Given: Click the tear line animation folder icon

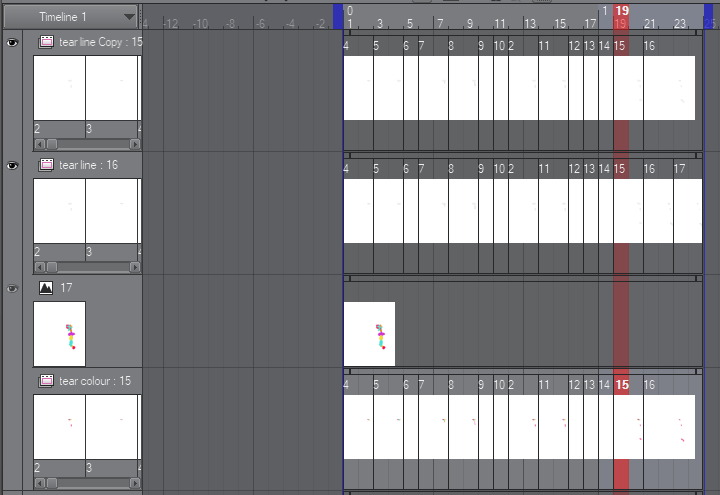Looking at the screenshot, I should point(46,165).
